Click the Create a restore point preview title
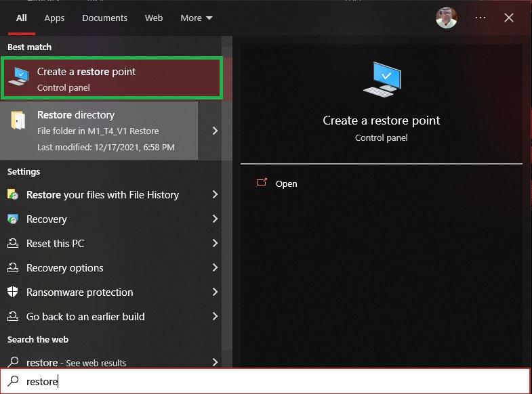532x394 pixels. 382,121
